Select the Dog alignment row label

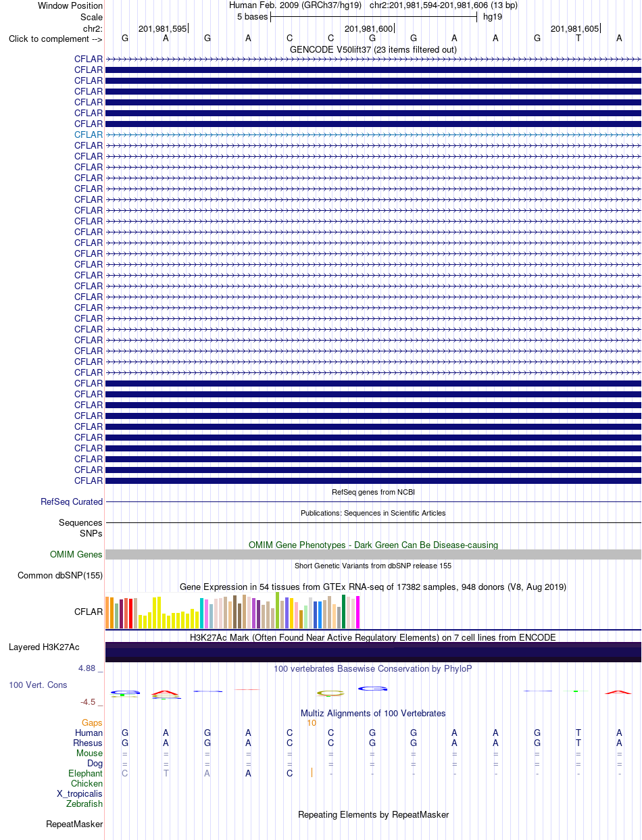(x=95, y=763)
